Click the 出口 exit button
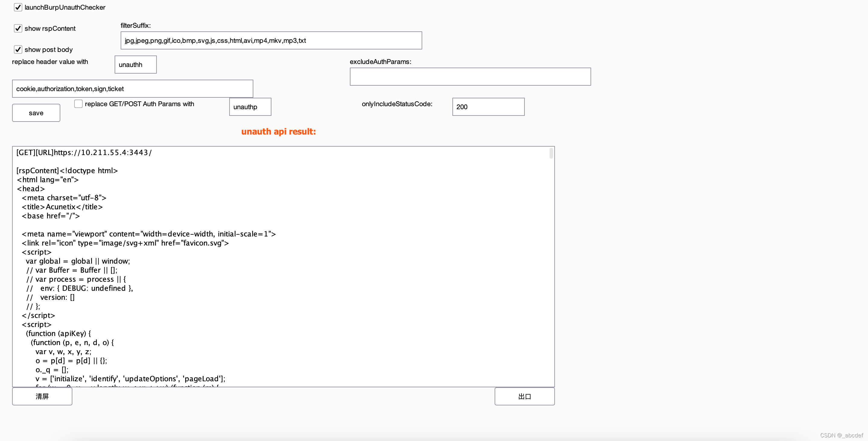This screenshot has width=868, height=441. click(524, 396)
